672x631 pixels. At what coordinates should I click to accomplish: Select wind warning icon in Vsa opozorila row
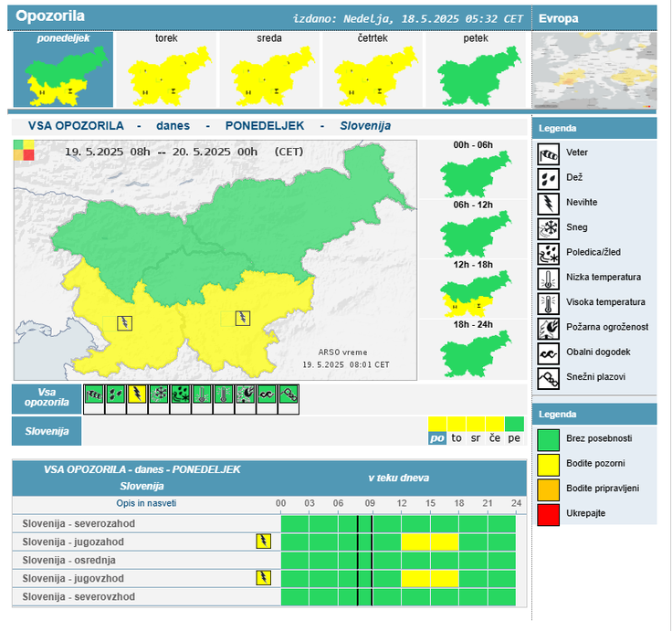(x=94, y=394)
